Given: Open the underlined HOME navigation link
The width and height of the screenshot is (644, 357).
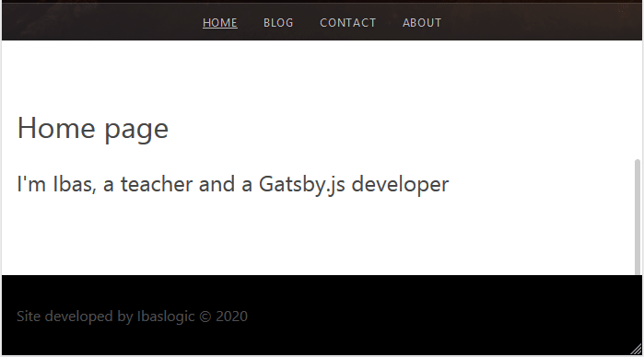Looking at the screenshot, I should click(x=219, y=23).
